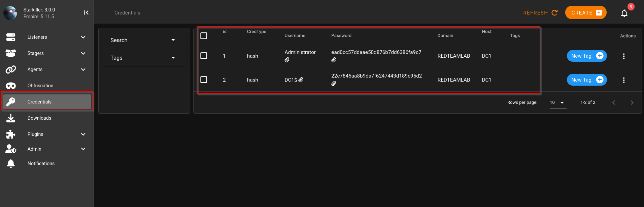Click the Starkiller logo avatar
Screen dimensions: 644x207
[10, 13]
